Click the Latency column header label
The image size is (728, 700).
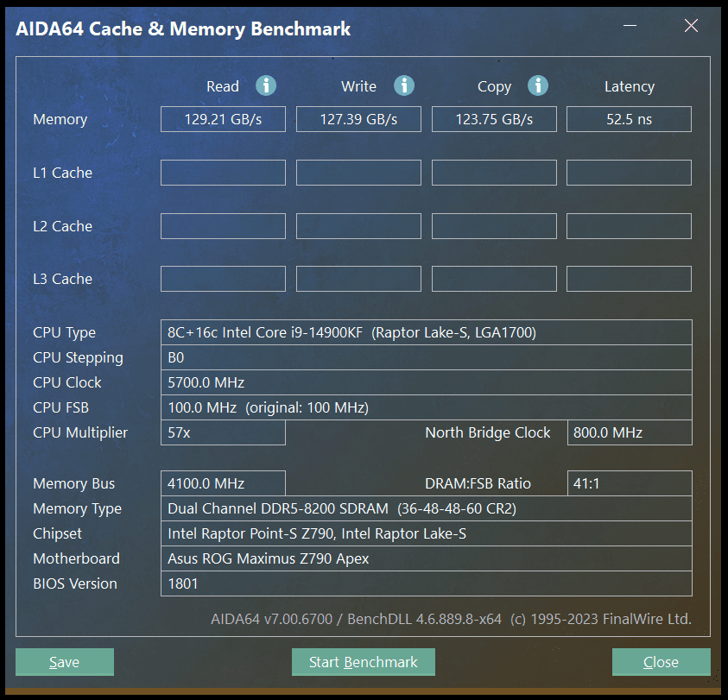[x=630, y=87]
